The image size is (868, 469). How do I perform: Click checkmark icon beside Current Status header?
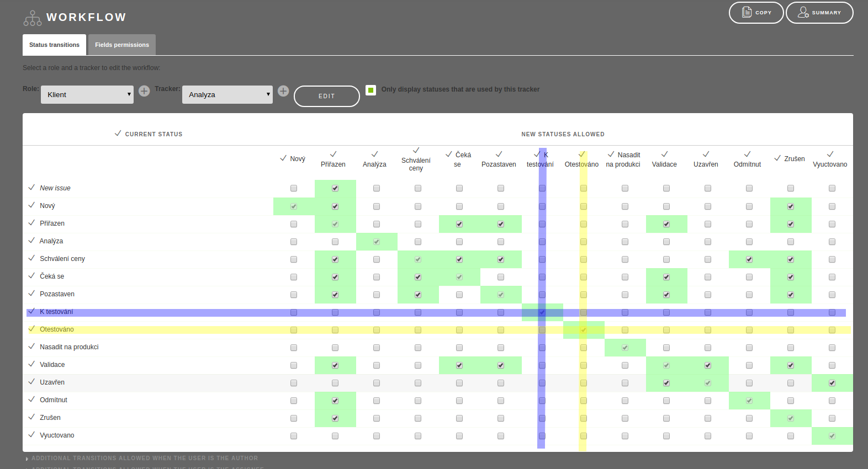pyautogui.click(x=118, y=134)
